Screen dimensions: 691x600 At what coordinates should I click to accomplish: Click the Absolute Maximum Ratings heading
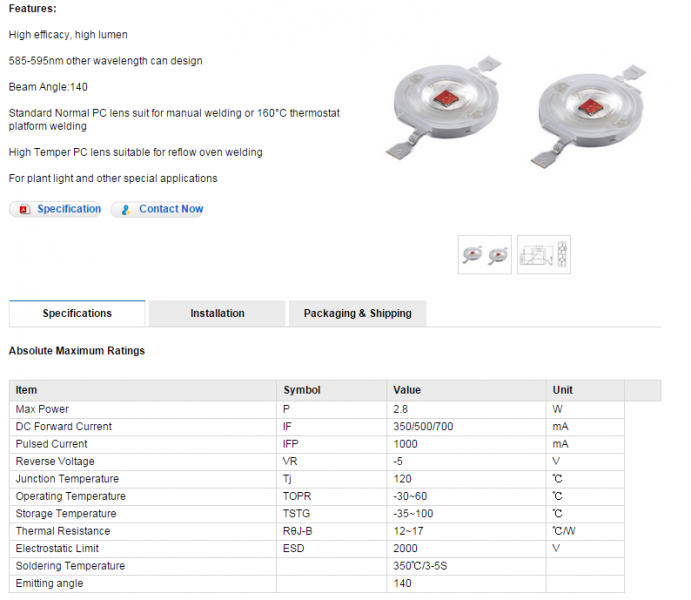point(77,351)
